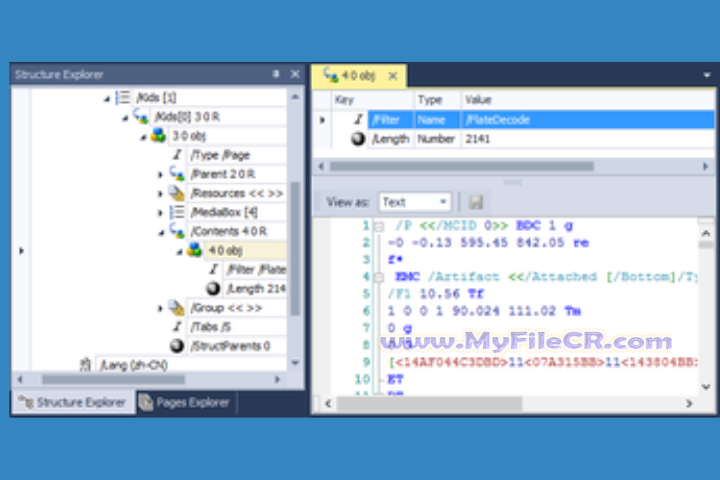
Task: Click the /Group dictionary icon
Action: 177,307
